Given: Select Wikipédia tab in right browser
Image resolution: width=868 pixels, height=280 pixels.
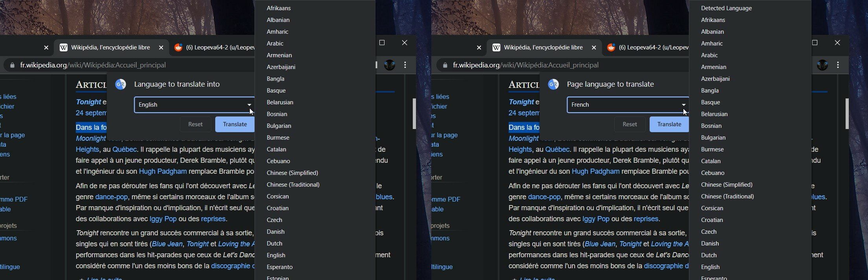Looking at the screenshot, I should (544, 47).
